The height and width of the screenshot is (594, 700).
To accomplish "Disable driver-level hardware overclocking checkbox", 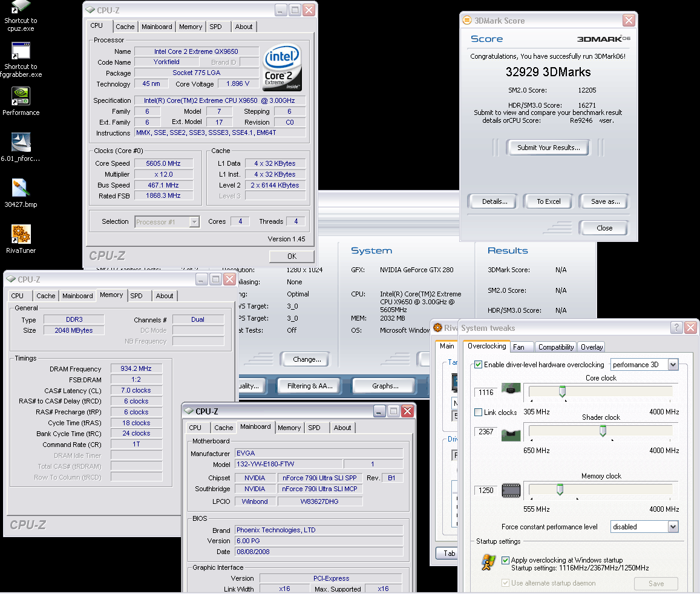I will click(x=479, y=365).
